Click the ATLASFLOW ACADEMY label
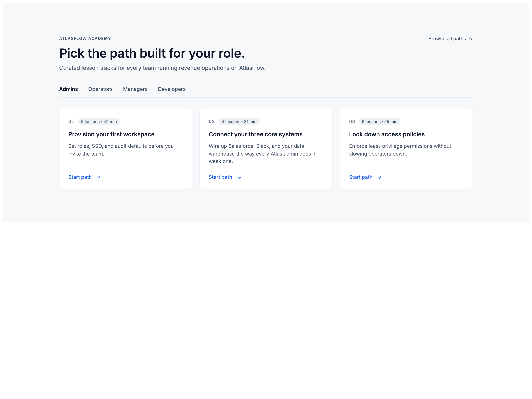The height and width of the screenshot is (399, 532). pos(85,38)
